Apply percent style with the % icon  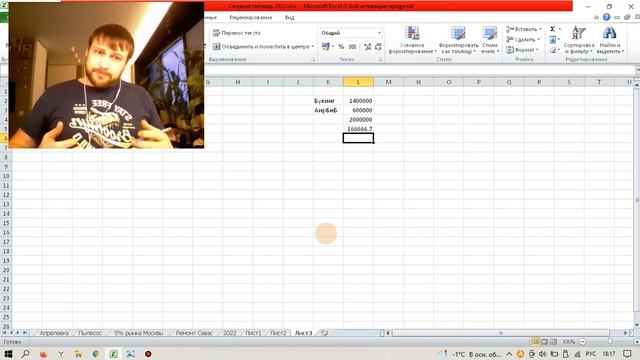pos(341,47)
